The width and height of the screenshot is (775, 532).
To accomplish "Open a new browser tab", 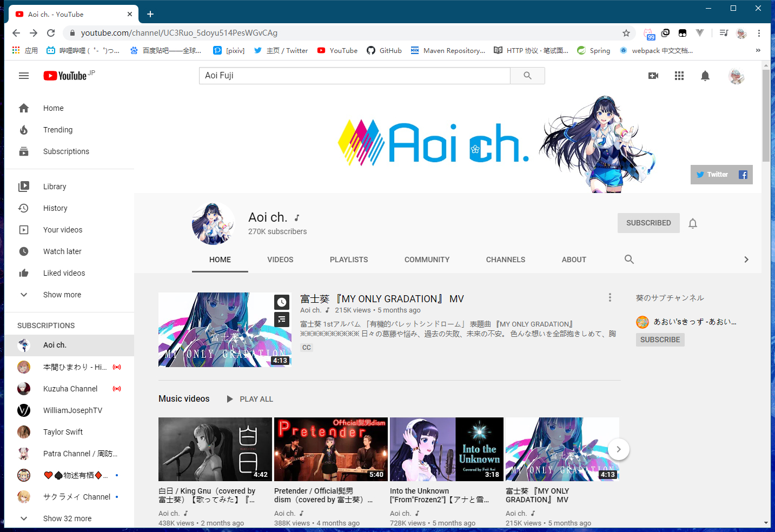I will click(150, 14).
